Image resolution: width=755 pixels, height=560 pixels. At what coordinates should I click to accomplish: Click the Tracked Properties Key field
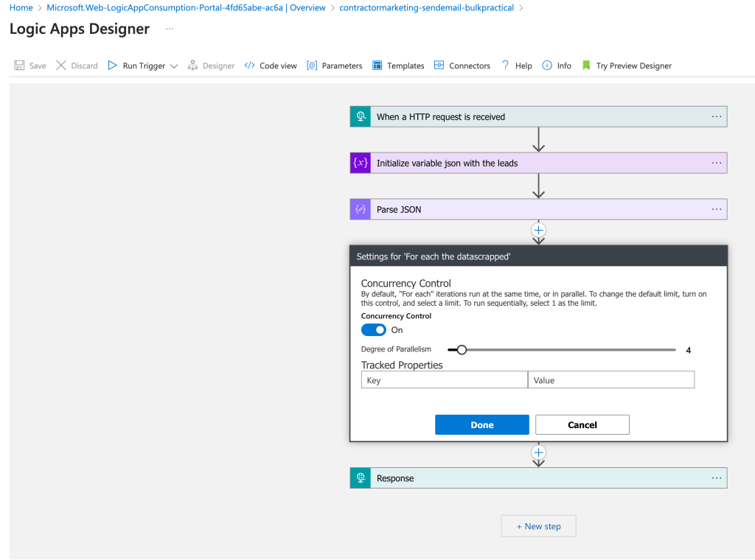pos(445,379)
